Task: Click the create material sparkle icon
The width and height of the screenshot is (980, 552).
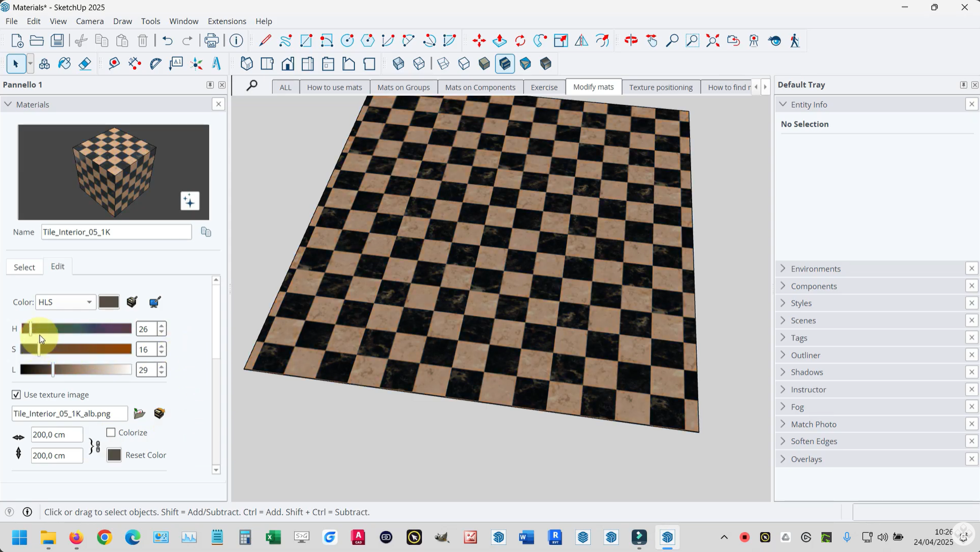Action: [190, 201]
